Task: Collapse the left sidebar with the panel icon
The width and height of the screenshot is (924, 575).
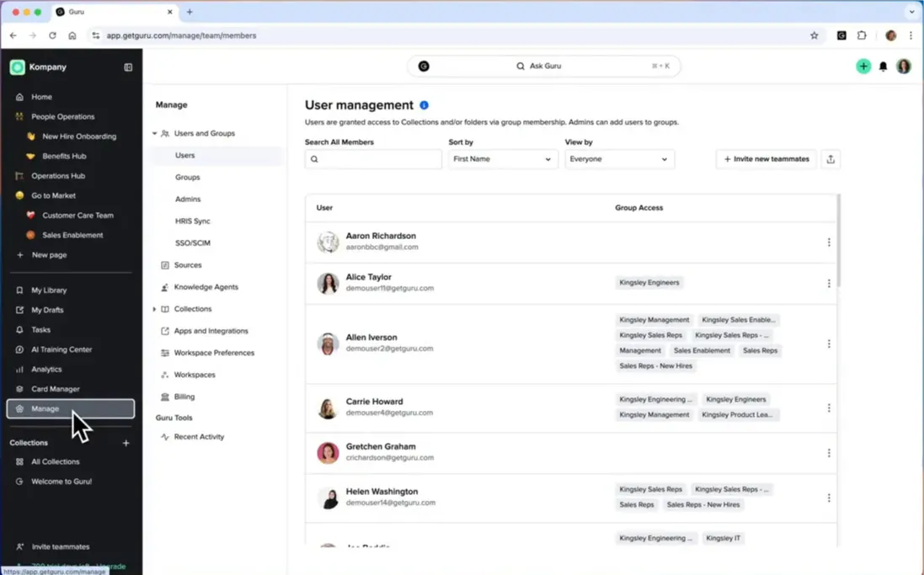Action: pyautogui.click(x=128, y=67)
